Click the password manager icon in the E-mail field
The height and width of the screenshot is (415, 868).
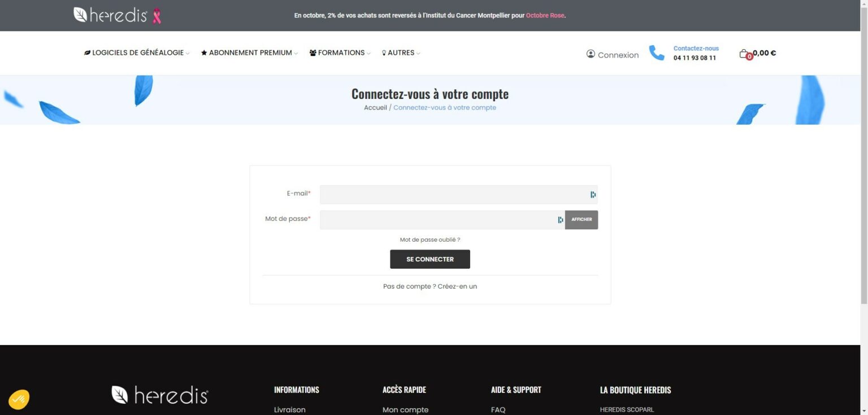(x=592, y=194)
